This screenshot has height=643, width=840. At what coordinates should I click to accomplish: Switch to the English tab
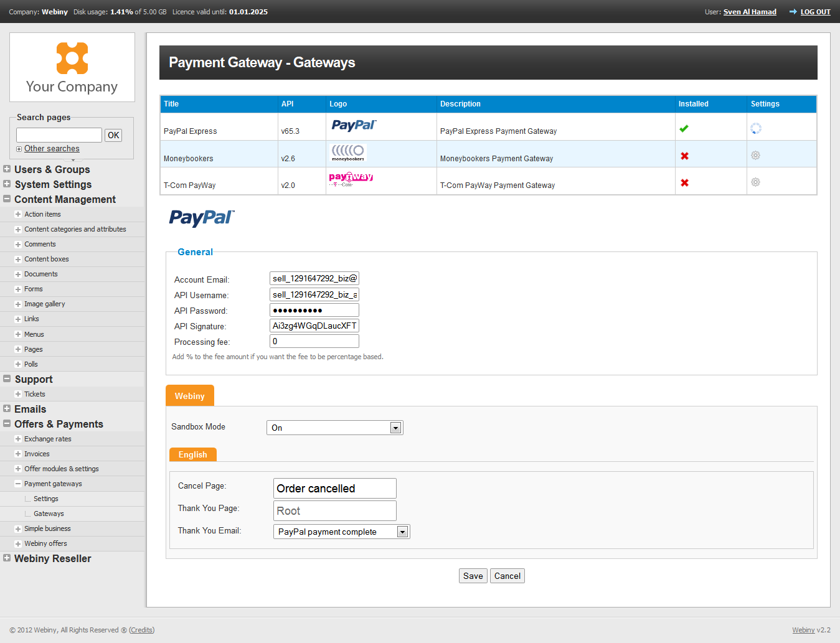192,455
